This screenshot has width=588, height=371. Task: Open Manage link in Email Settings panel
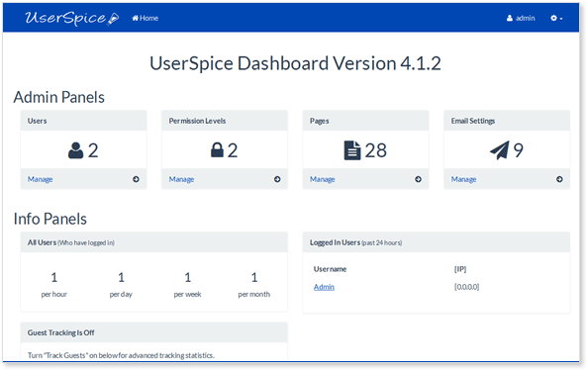point(464,179)
